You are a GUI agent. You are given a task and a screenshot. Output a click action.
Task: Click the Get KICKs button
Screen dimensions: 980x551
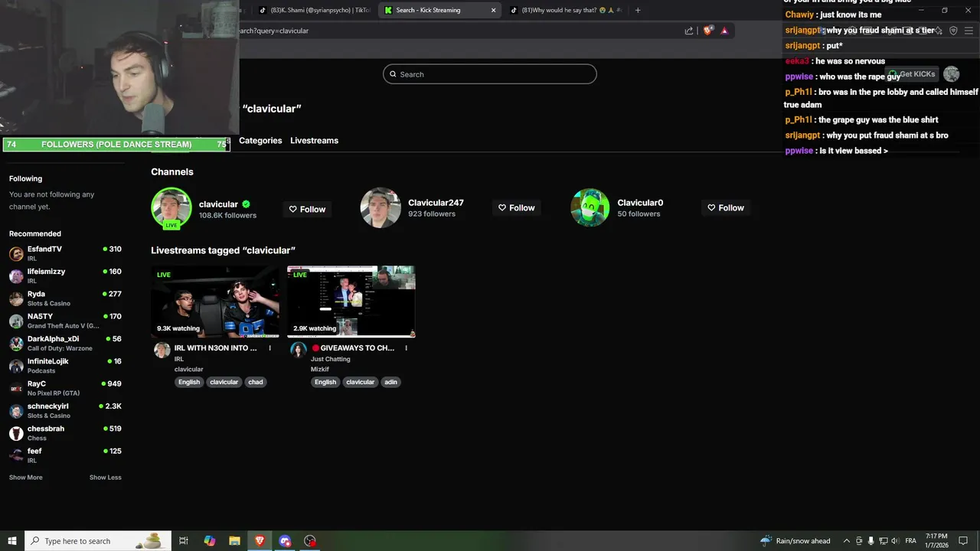point(911,74)
